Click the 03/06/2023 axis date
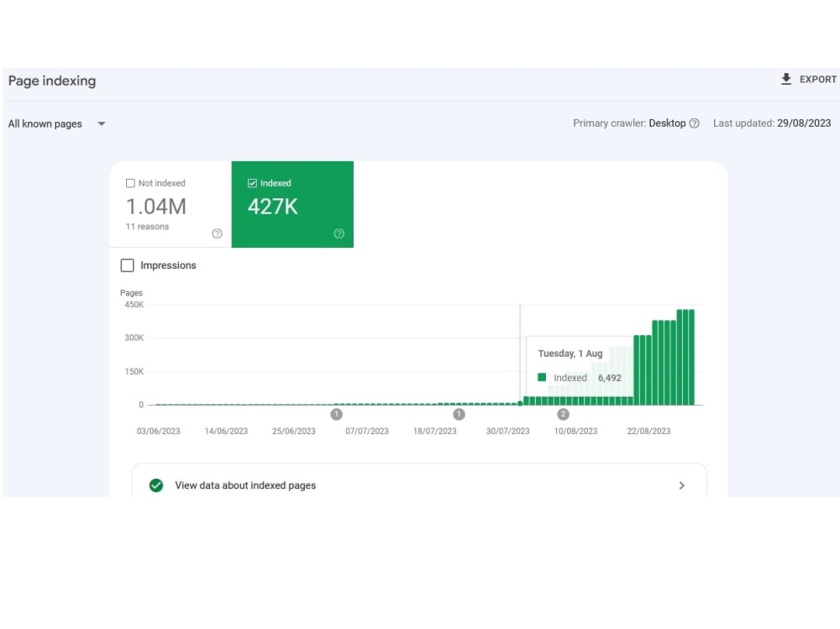 pos(159,432)
